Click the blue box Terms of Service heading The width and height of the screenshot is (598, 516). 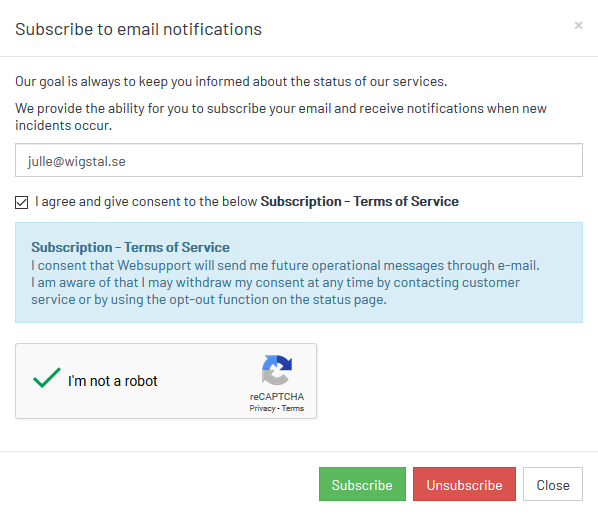tap(130, 248)
